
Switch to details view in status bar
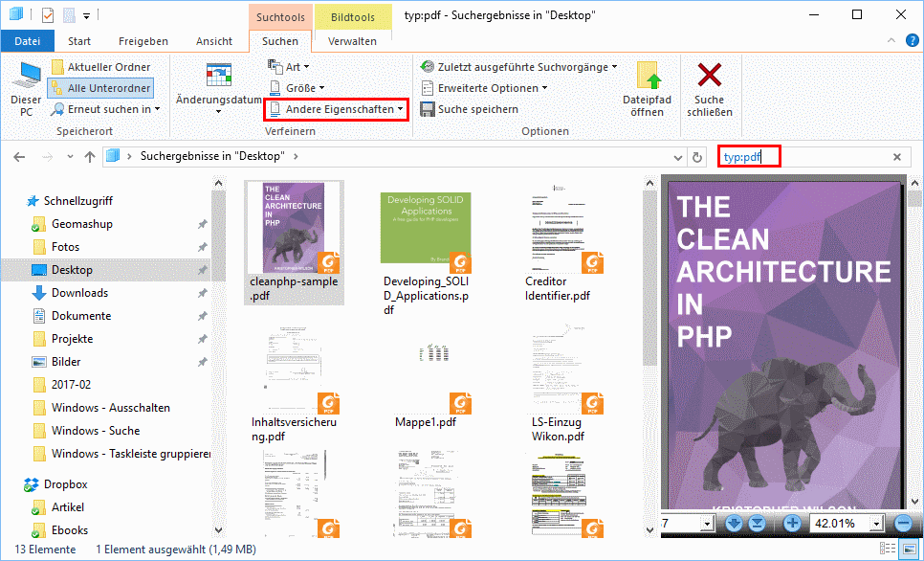[x=886, y=550]
